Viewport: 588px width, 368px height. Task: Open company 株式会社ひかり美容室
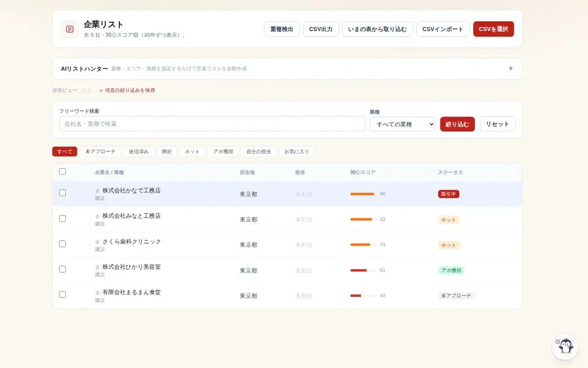(131, 267)
